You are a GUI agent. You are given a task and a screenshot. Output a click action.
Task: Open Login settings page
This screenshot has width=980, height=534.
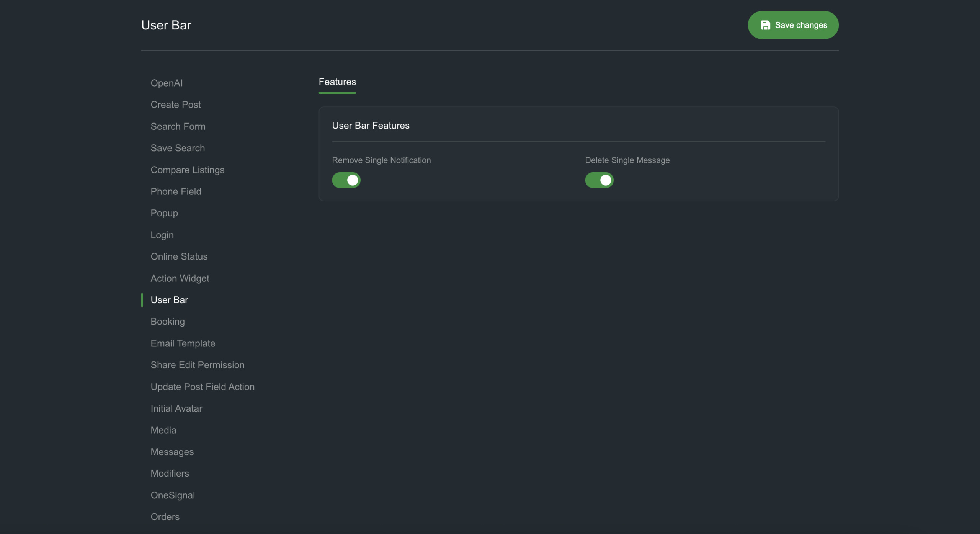(162, 235)
